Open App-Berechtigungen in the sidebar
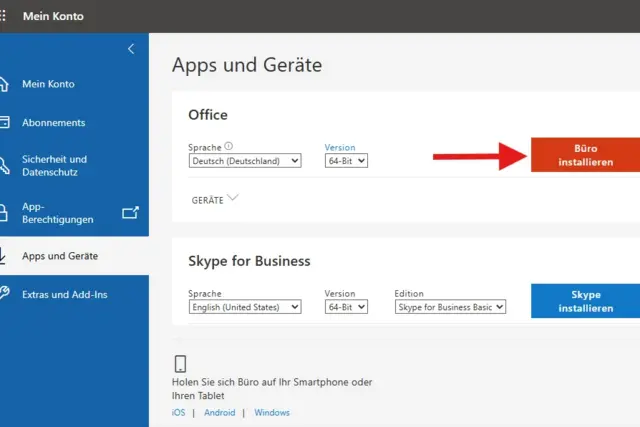 (58, 213)
